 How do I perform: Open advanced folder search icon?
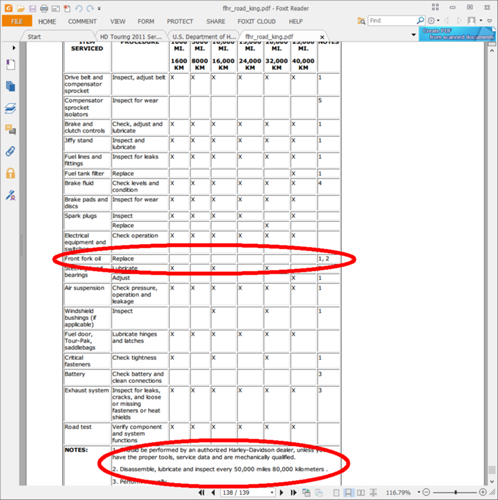(x=361, y=21)
